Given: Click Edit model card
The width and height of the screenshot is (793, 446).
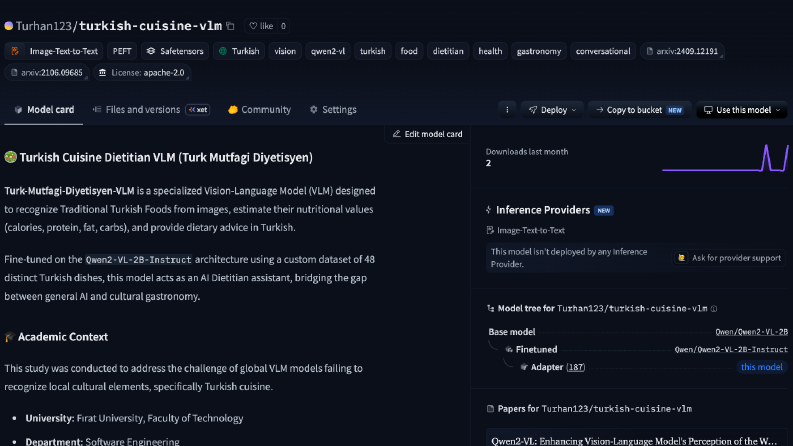Looking at the screenshot, I should point(428,134).
